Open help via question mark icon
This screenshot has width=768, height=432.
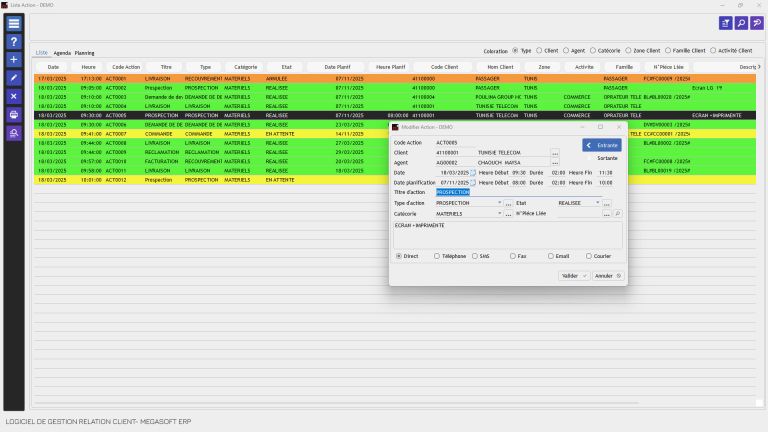click(14, 42)
